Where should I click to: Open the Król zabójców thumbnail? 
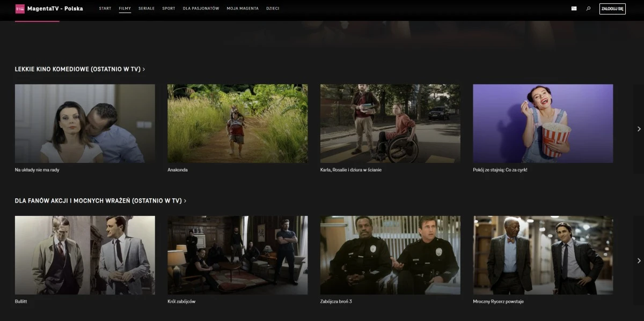pyautogui.click(x=238, y=255)
